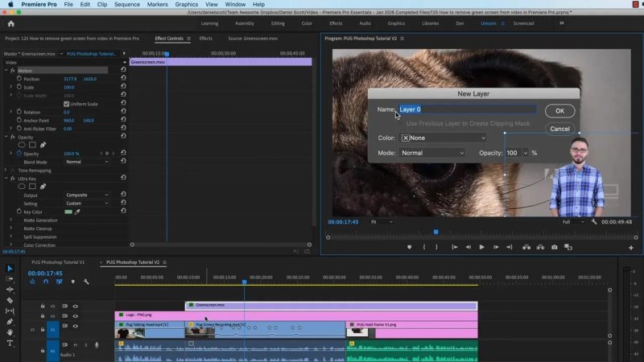Open the Sequence menu

127,4
